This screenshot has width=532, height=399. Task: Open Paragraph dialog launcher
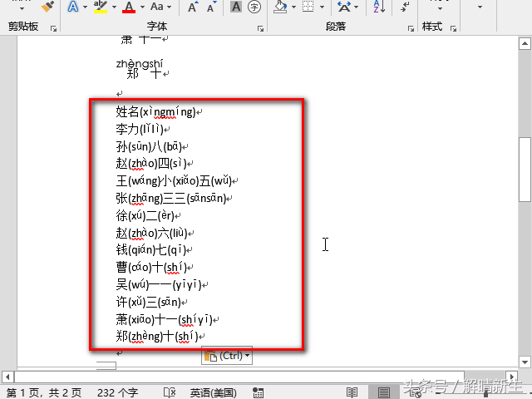coord(411,28)
